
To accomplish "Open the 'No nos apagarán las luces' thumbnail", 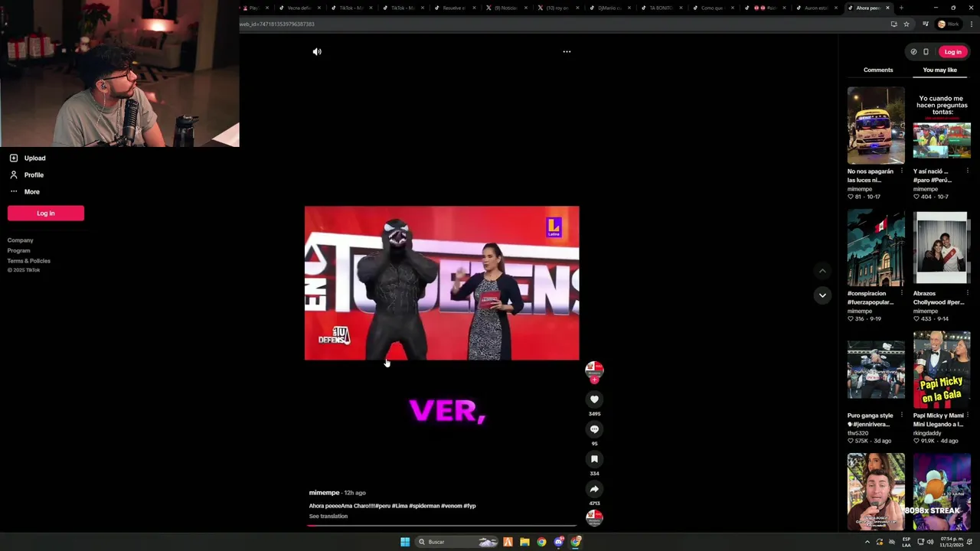I will point(876,126).
